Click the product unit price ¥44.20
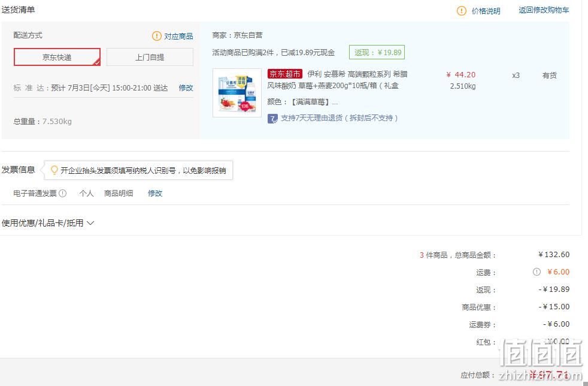The image size is (588, 386). pyautogui.click(x=461, y=75)
